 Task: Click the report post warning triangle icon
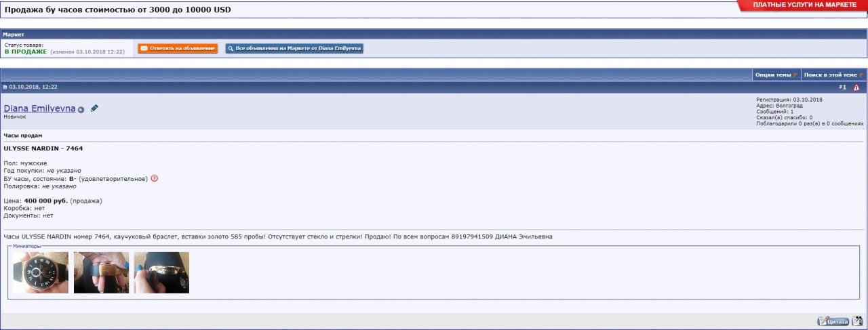coord(856,87)
